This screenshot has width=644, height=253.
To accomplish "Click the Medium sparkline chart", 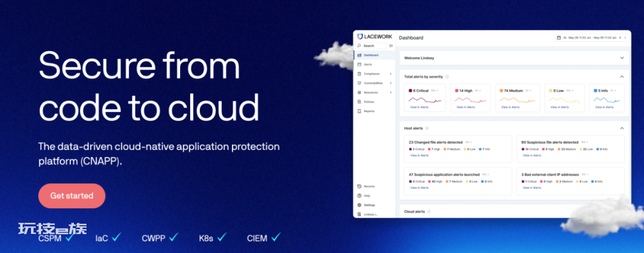I will tap(518, 100).
